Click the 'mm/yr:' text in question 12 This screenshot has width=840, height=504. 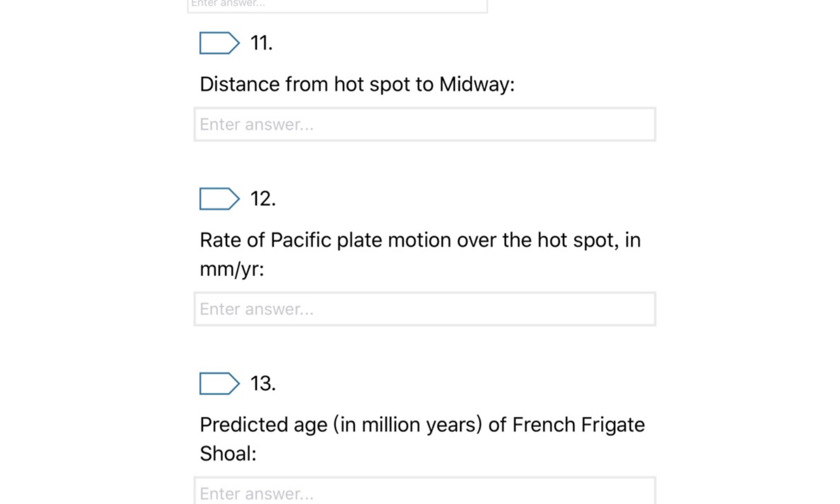232,269
